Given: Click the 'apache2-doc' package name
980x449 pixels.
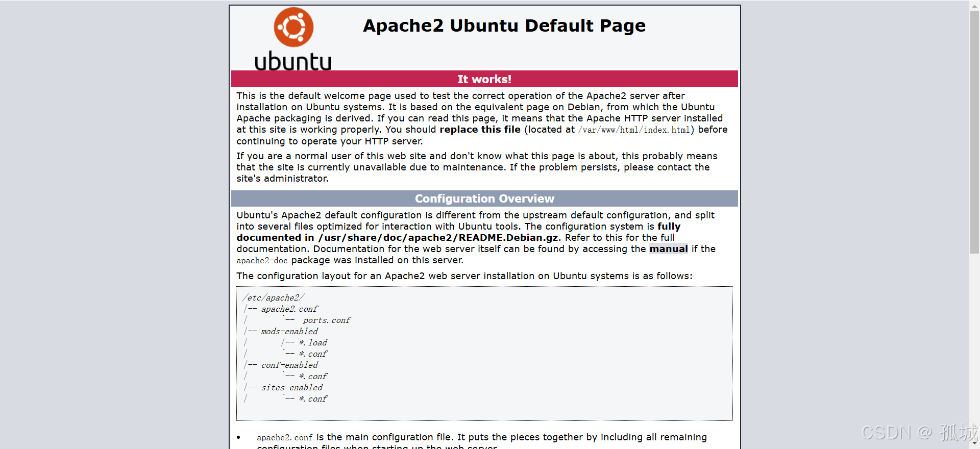Looking at the screenshot, I should pos(262,261).
